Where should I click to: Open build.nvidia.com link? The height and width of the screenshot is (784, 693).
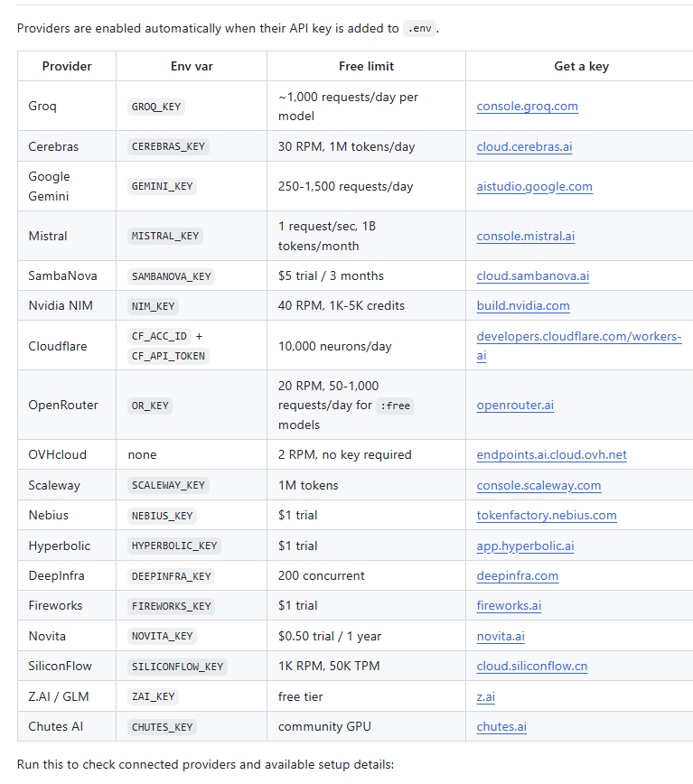point(523,305)
